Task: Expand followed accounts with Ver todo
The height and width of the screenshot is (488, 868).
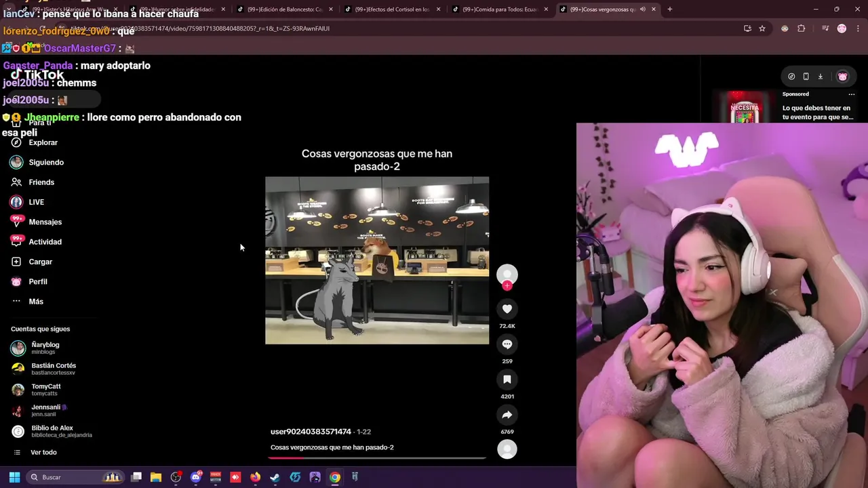Action: click(43, 452)
